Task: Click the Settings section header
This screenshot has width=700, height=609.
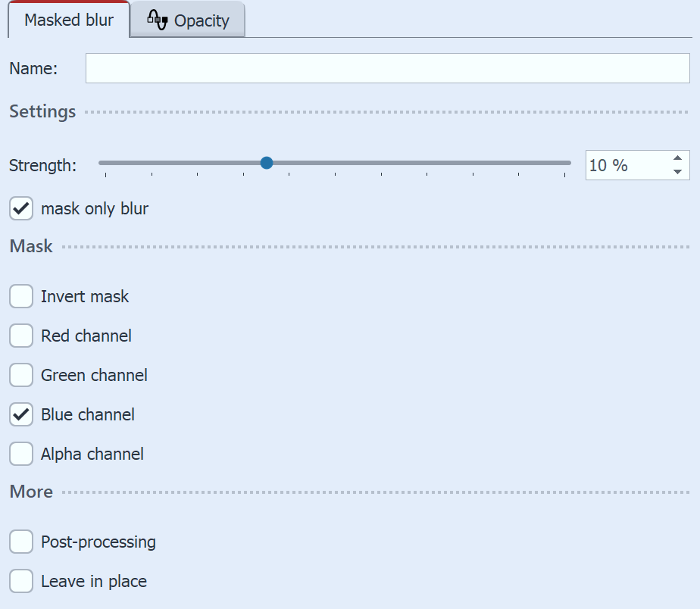Action: pos(42,111)
